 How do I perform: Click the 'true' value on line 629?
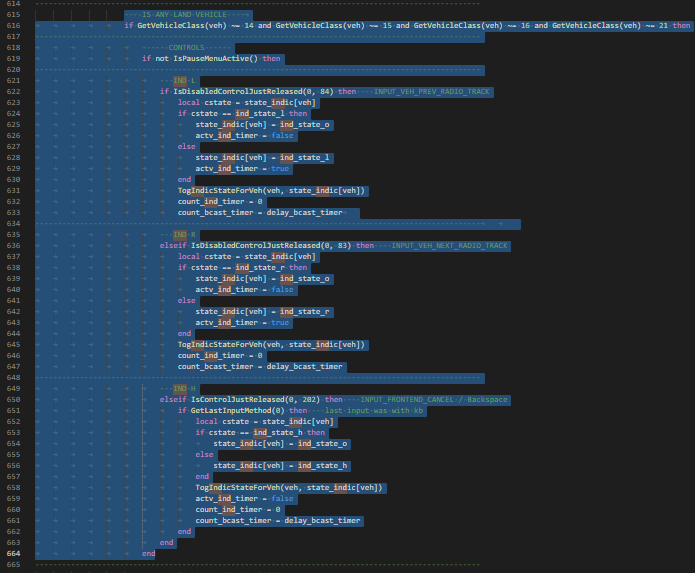click(x=280, y=168)
